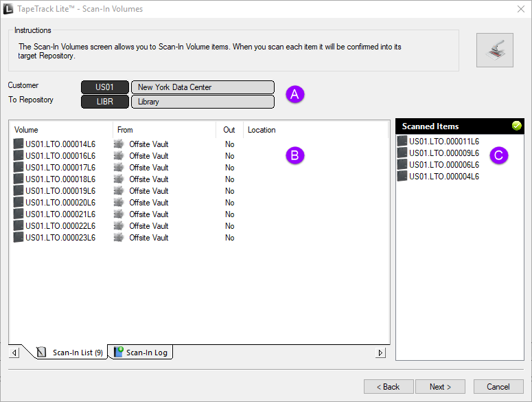Select volume text US01.LTO.000018L6
The height and width of the screenshot is (402, 532).
60,179
